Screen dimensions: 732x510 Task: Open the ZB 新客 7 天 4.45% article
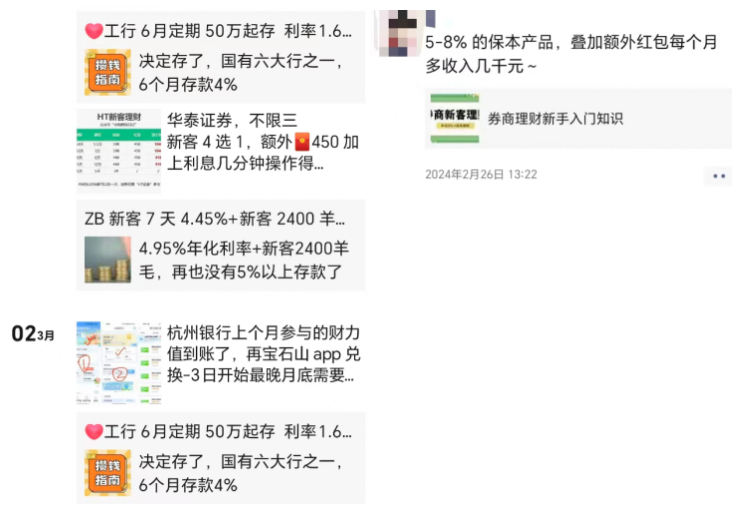click(x=221, y=245)
